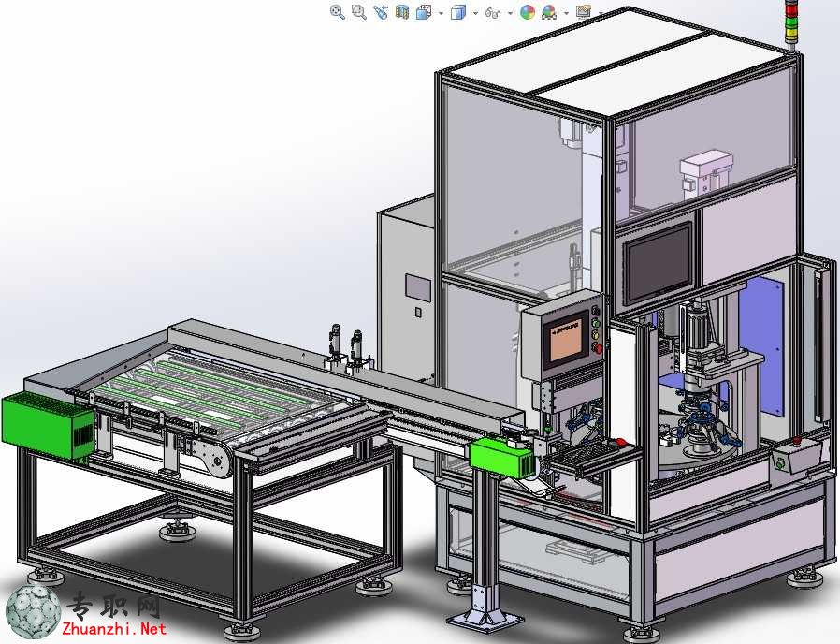Image resolution: width=840 pixels, height=644 pixels.
Task: Expand the Display Style dropdown arrow
Action: [475, 13]
